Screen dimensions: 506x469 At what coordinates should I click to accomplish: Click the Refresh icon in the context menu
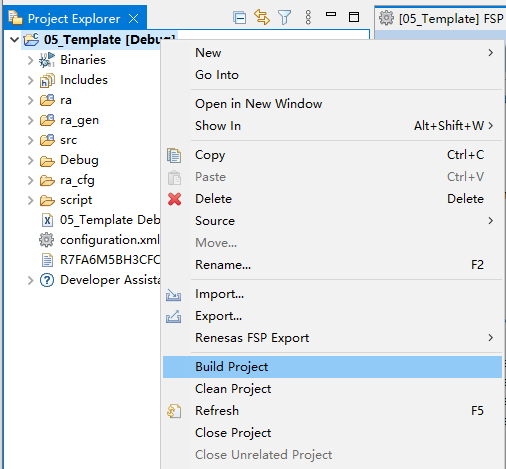tap(174, 411)
